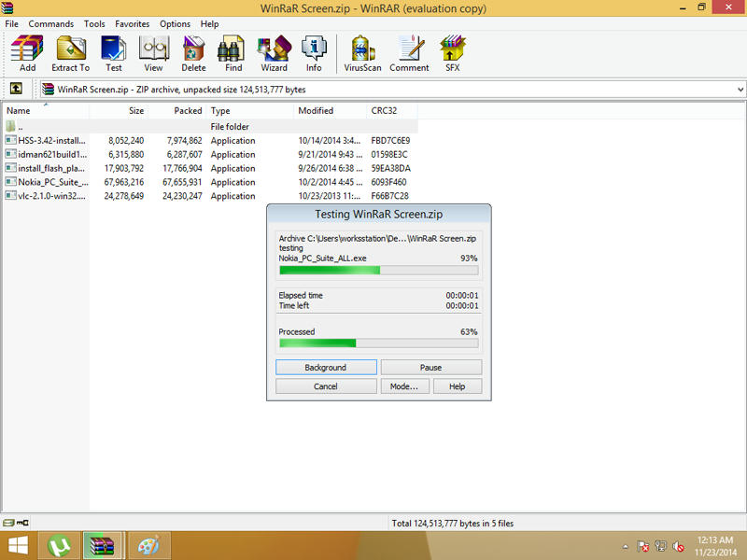The height and width of the screenshot is (560, 747).
Task: Sort by the Name column header
Action: click(46, 110)
